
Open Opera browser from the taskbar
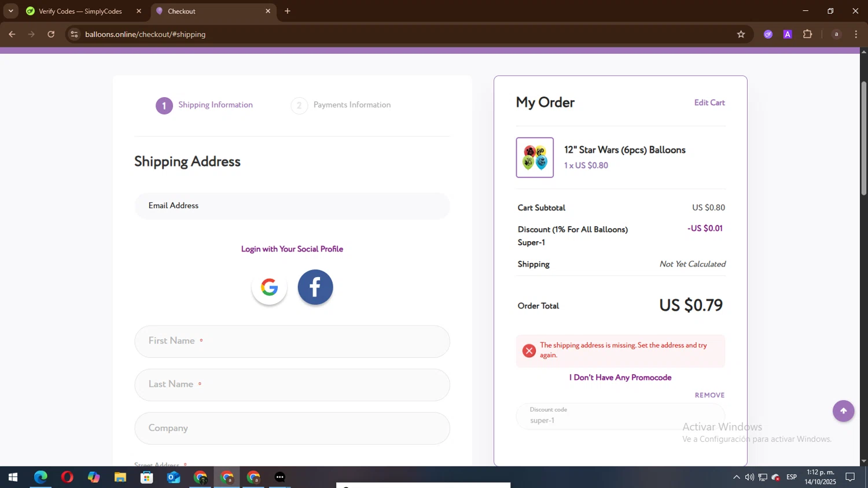coord(67,477)
